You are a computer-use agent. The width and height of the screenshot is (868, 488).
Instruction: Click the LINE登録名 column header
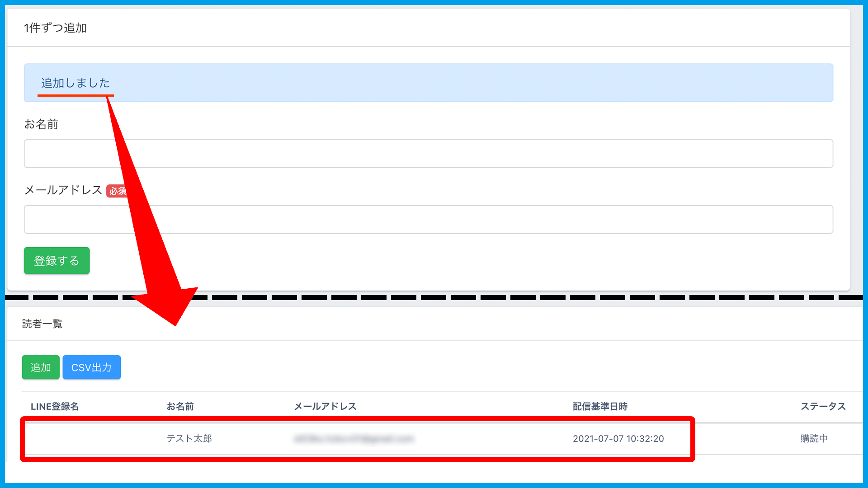[x=55, y=407]
